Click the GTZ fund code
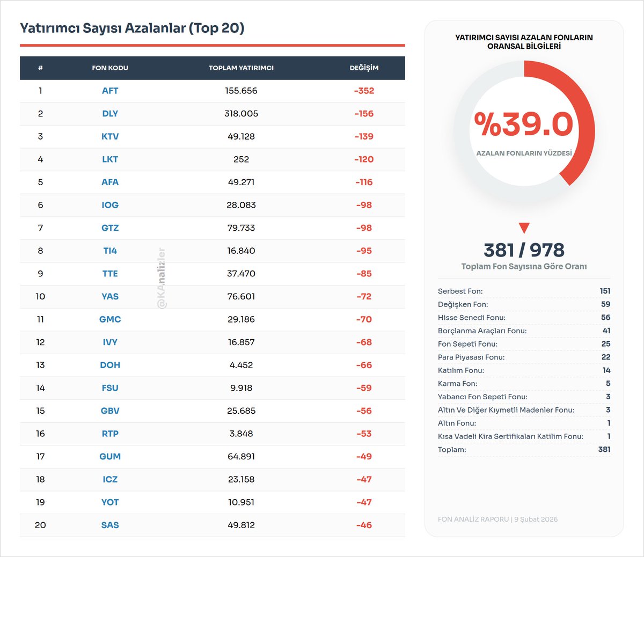This screenshot has height=644, width=644. click(110, 228)
